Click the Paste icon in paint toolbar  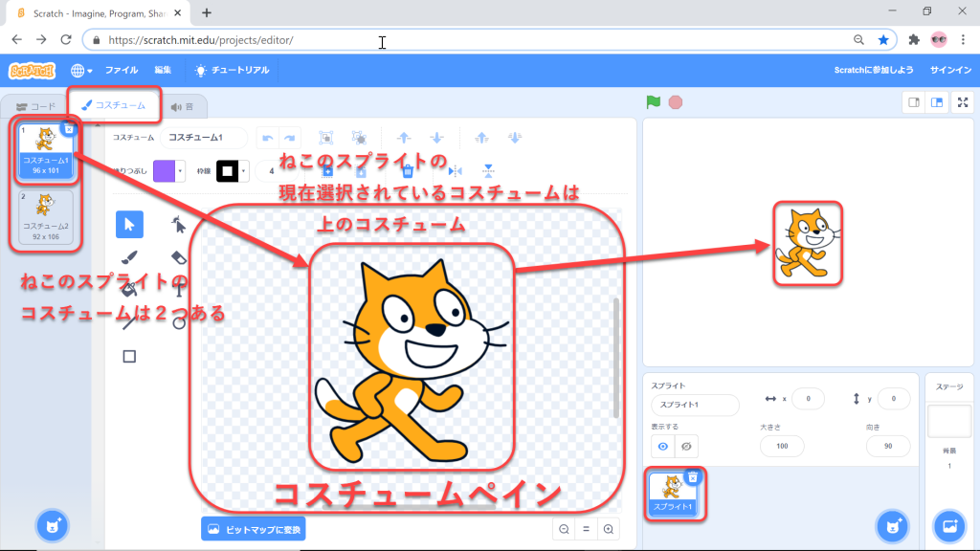[x=361, y=170]
